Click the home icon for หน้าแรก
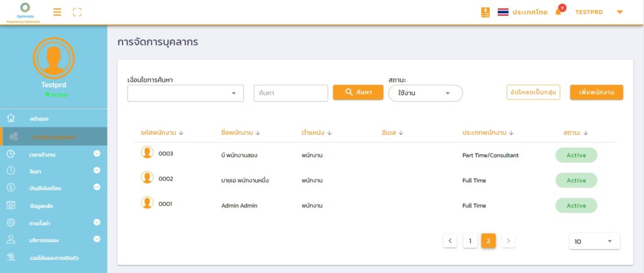The width and height of the screenshot is (644, 273). pyautogui.click(x=11, y=118)
